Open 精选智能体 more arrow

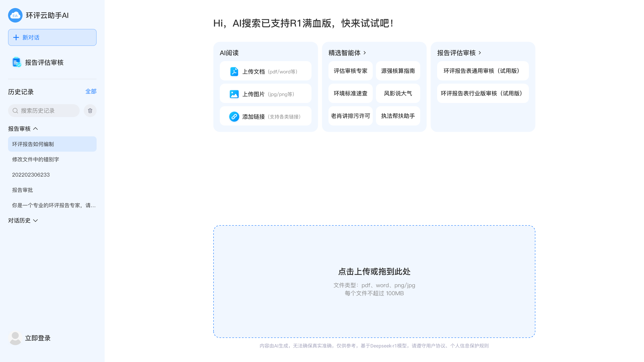tap(365, 53)
